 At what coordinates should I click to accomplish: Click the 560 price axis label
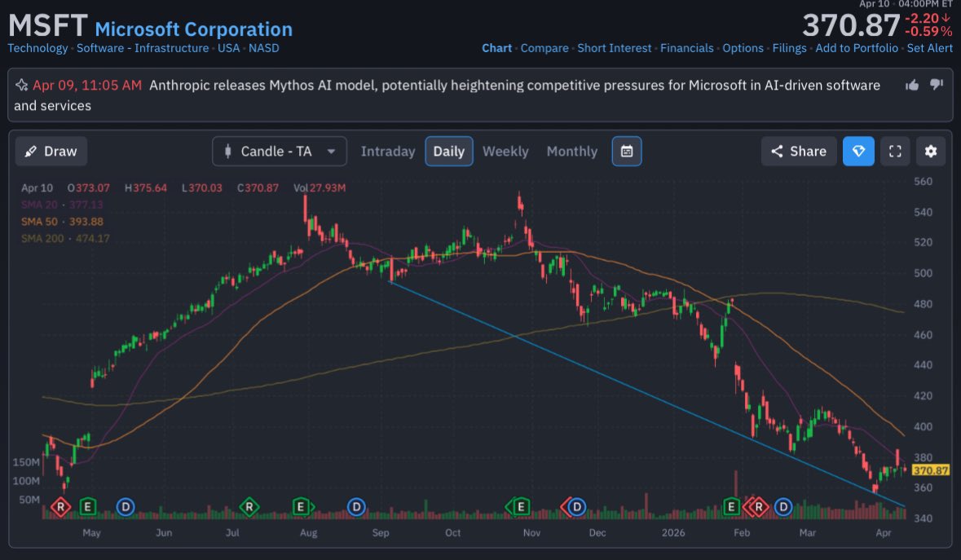pyautogui.click(x=923, y=181)
